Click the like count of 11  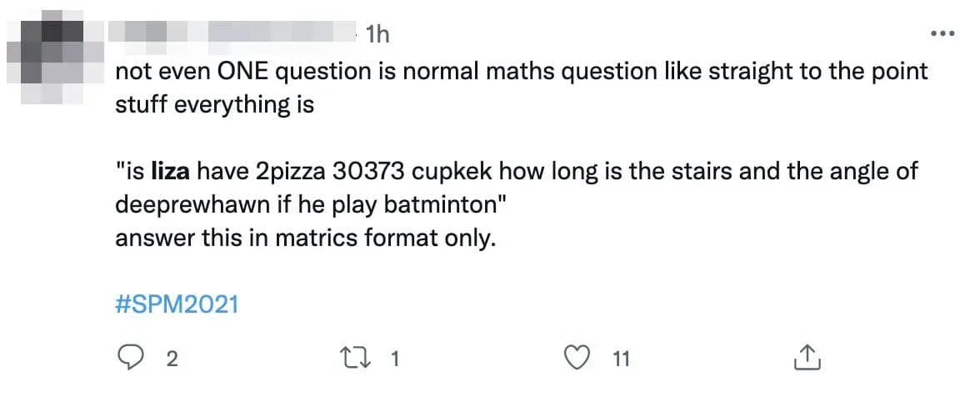tap(621, 359)
